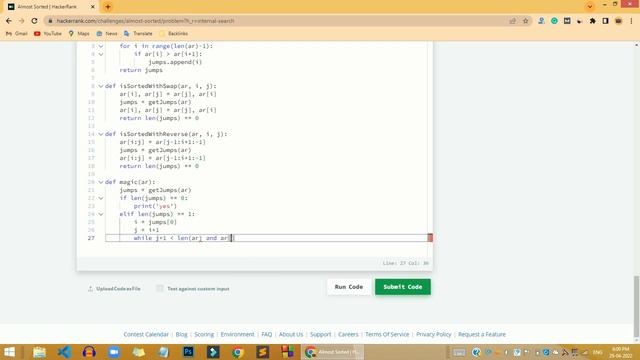Collapse the isSortedWithReverse function
The width and height of the screenshot is (640, 360).
point(101,134)
